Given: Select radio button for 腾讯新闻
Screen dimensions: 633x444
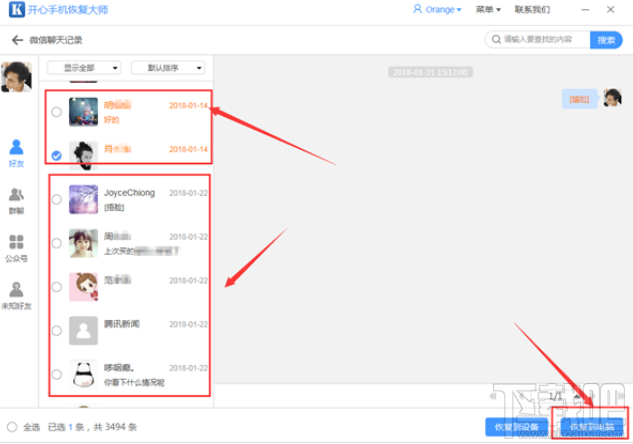Looking at the screenshot, I should [57, 331].
